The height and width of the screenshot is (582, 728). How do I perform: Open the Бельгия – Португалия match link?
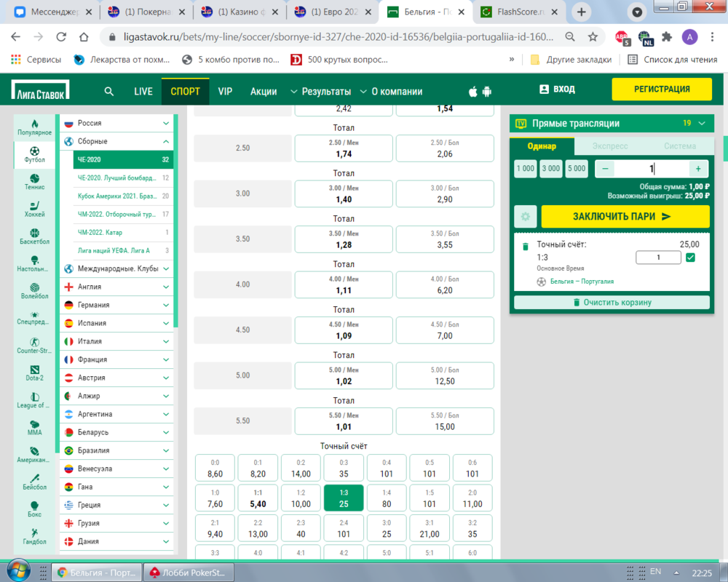[582, 282]
